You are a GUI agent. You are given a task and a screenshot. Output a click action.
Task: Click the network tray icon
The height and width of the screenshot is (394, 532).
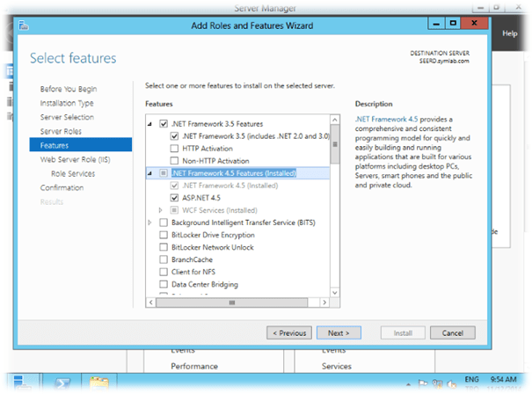(437, 384)
